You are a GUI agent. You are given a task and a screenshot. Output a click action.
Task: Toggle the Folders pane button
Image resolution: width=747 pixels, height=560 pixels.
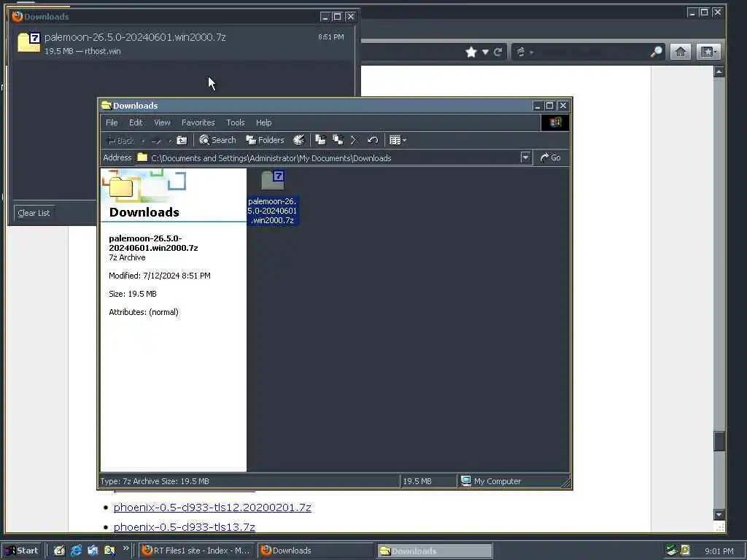265,140
